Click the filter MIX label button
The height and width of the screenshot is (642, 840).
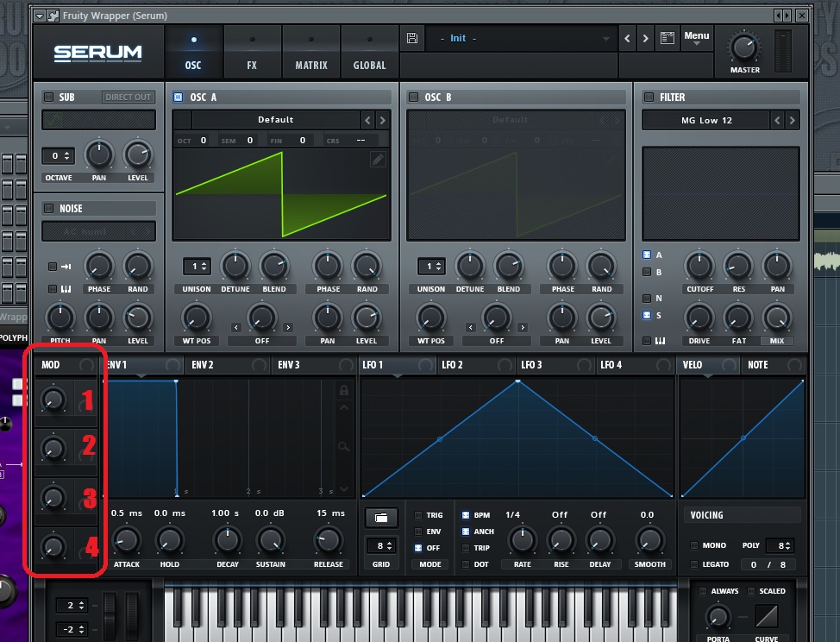[777, 341]
